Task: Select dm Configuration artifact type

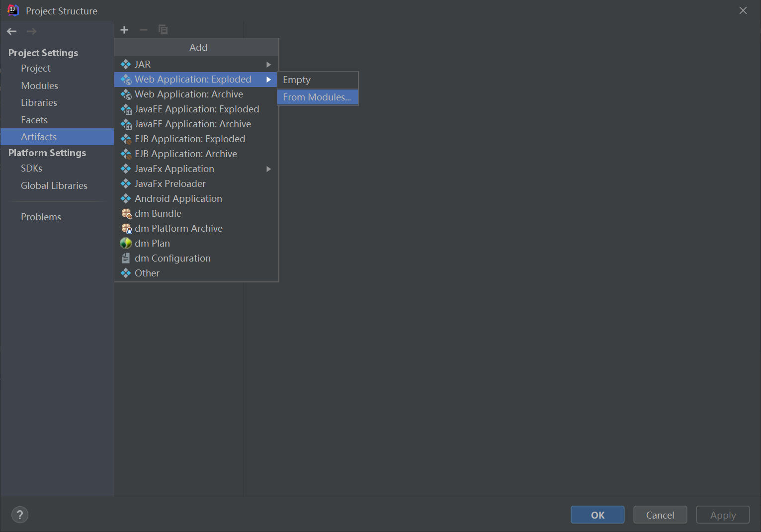Action: (x=196, y=258)
